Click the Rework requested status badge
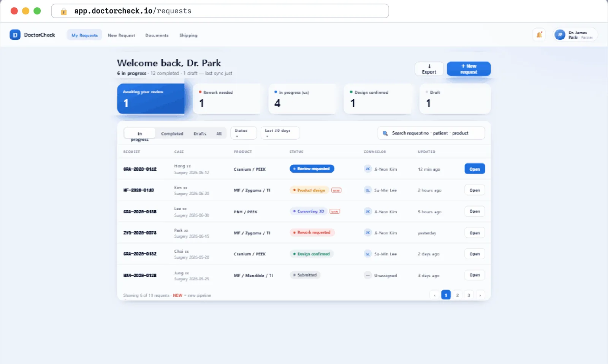This screenshot has height=364, width=608. pos(312,232)
